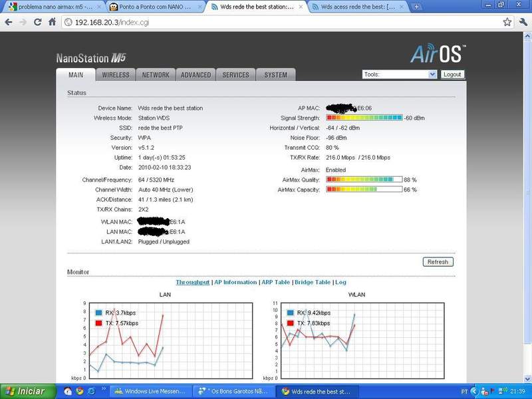The image size is (532, 399).
Task: Go forward with the browser arrow
Action: pyautogui.click(x=23, y=23)
